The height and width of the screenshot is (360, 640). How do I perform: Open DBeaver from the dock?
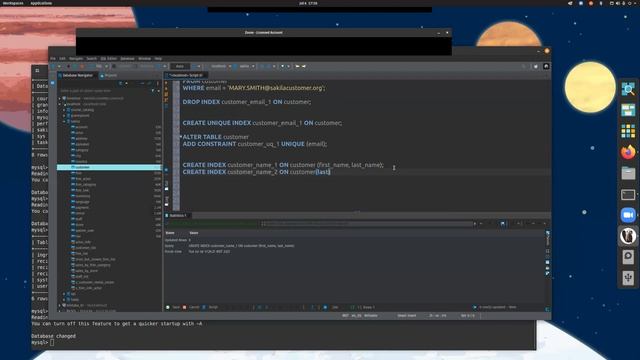pos(628,236)
